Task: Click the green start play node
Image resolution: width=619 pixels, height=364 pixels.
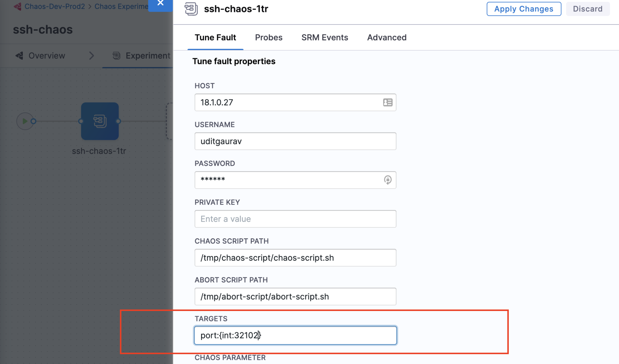Action: [25, 121]
